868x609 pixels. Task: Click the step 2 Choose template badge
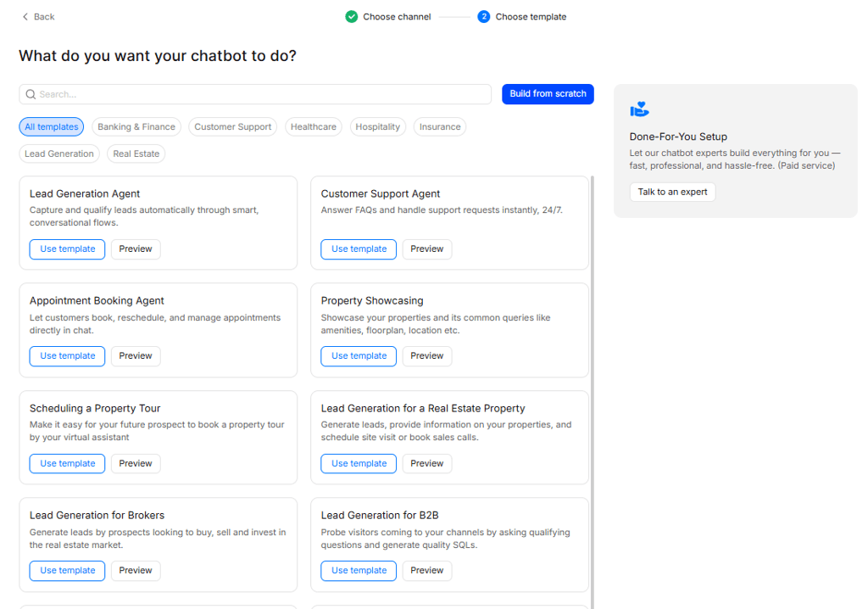(484, 17)
